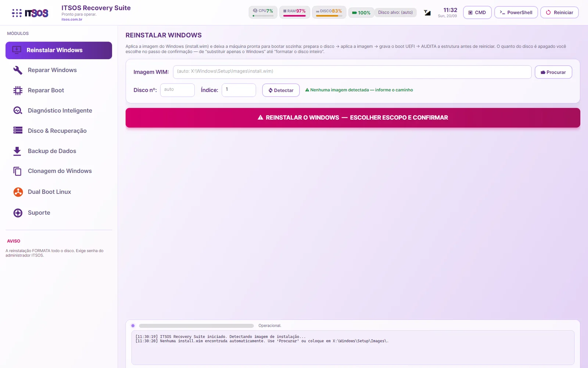This screenshot has width=588, height=368.
Task: Click the Reparar Boot chip icon
Action: pos(18,91)
